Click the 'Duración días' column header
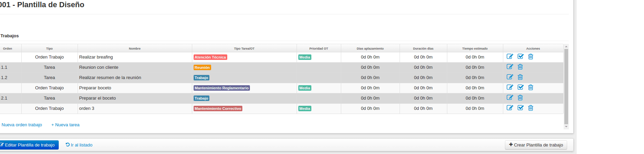Screen dimensions: 644x154 423,49
